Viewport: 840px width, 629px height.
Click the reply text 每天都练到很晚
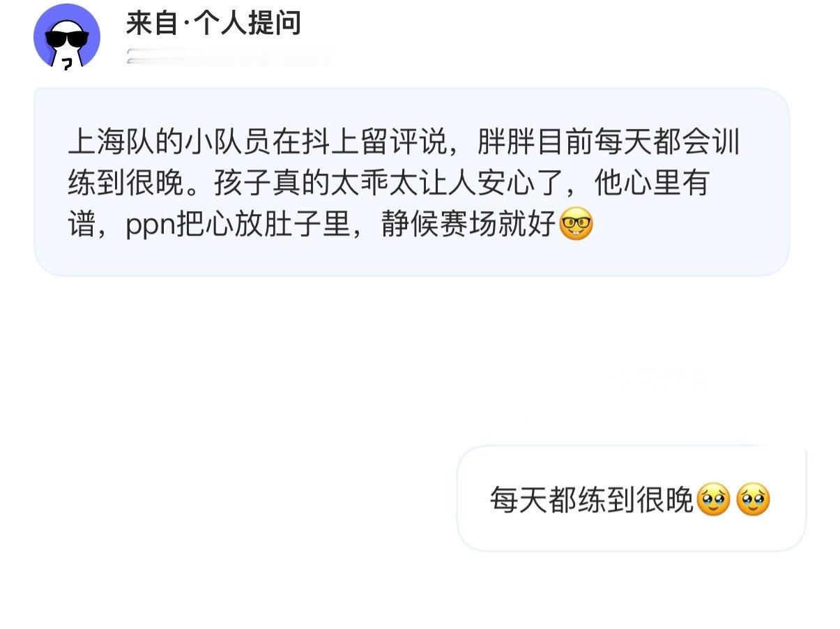coord(592,500)
